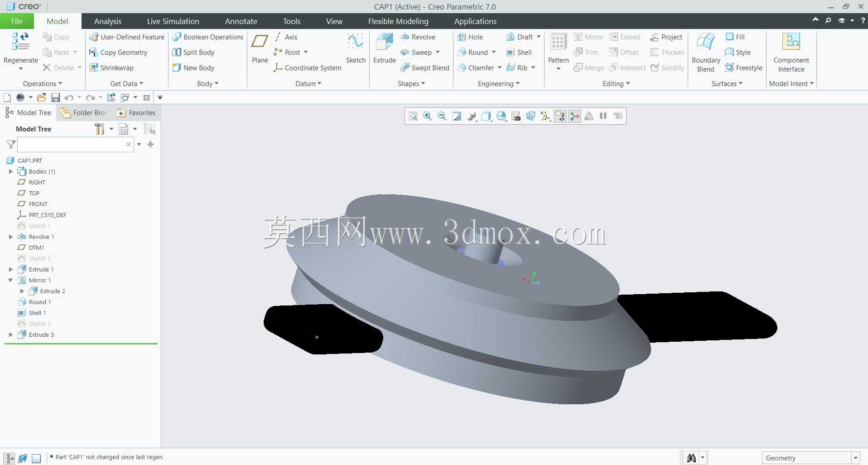Click the Model Tree search field
The image size is (868, 465).
pos(75,145)
